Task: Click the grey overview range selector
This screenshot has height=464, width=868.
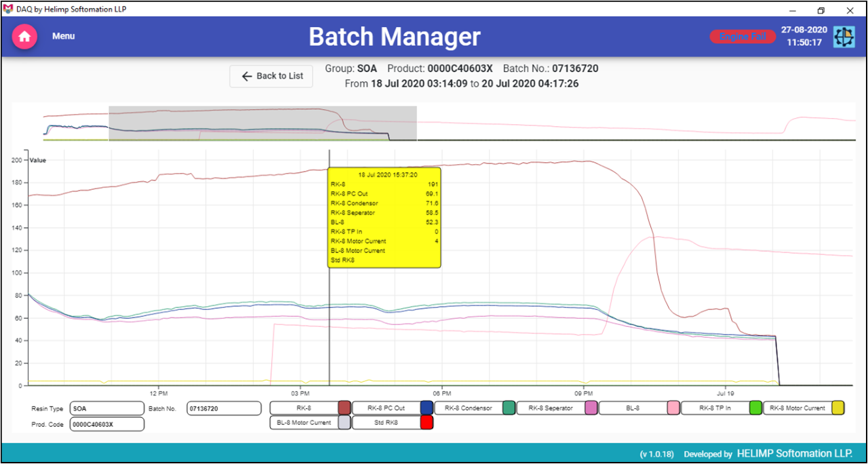Action: coord(262,123)
